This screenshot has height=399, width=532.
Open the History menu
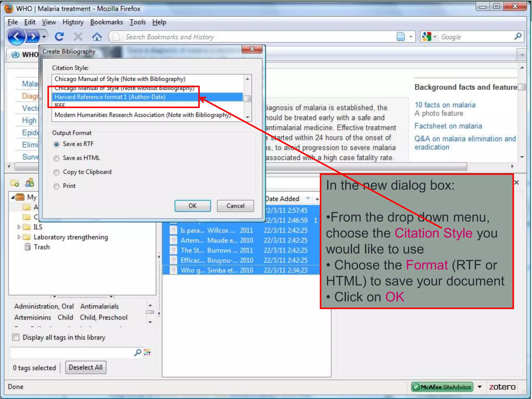pos(73,22)
